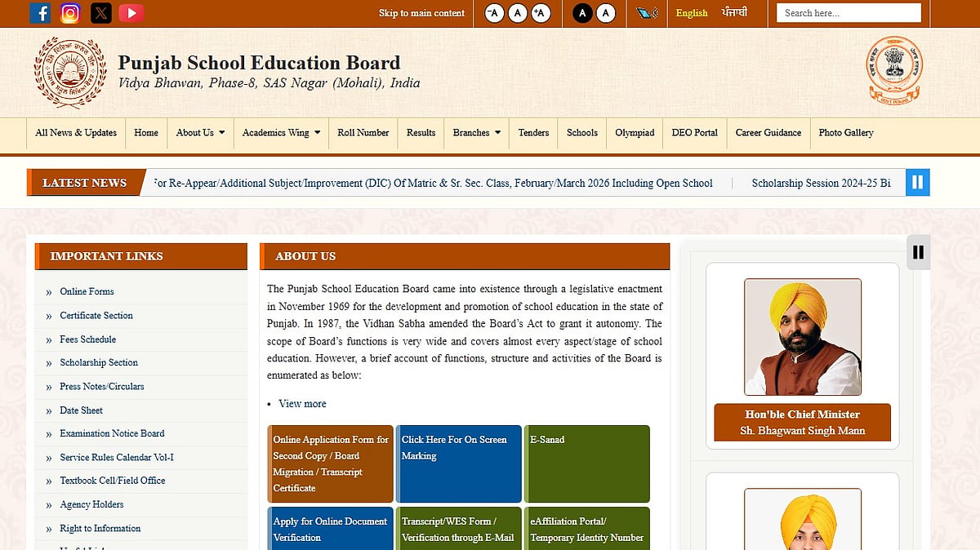Open Examination Notice Board link
The height and width of the screenshot is (550, 980).
coord(112,433)
